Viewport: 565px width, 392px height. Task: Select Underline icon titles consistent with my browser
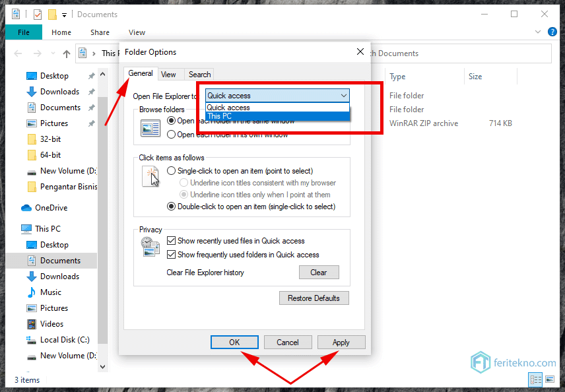click(x=183, y=183)
